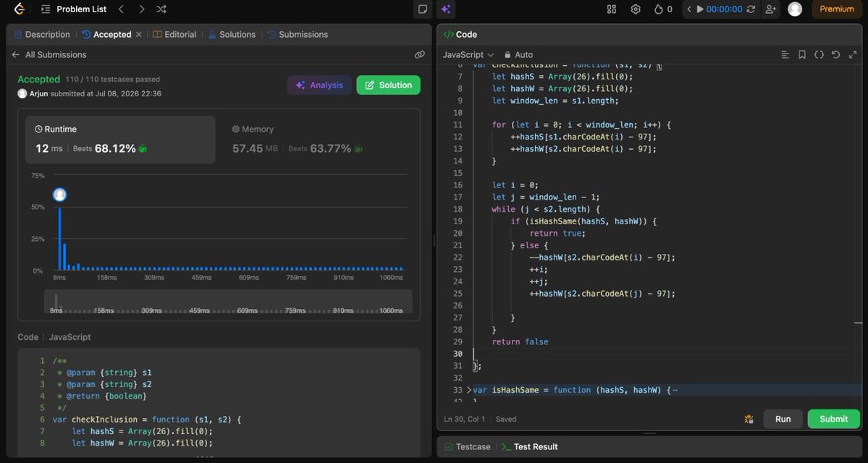
Task: Select the Runtime stats card
Action: tap(120, 140)
